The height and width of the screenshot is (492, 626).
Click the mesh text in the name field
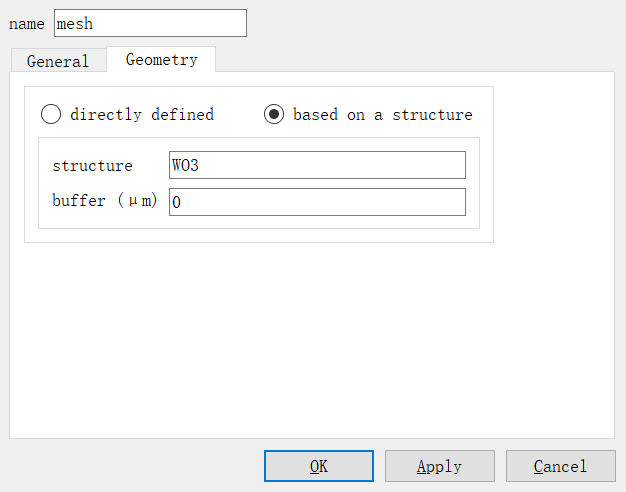tap(76, 23)
